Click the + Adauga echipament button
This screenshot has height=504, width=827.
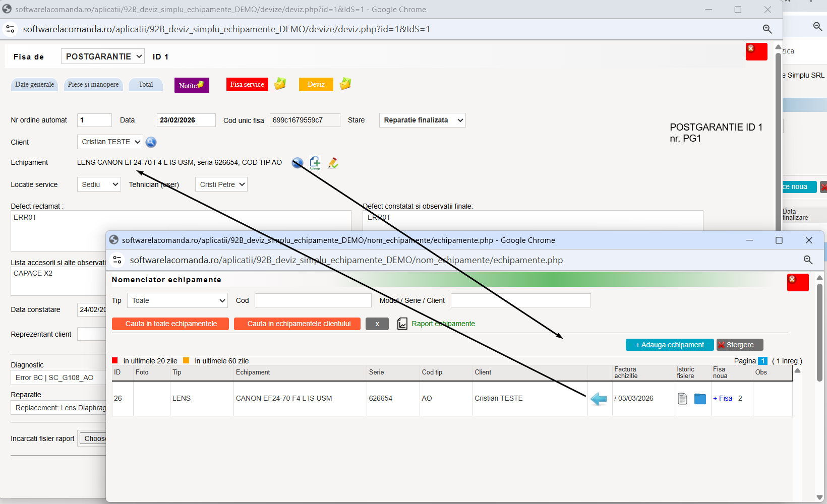point(670,345)
